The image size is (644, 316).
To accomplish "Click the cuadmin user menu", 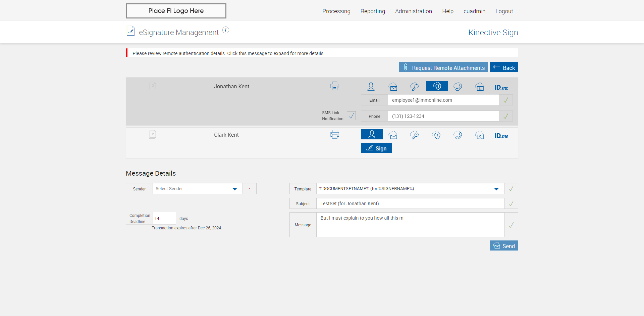I will pos(474,11).
